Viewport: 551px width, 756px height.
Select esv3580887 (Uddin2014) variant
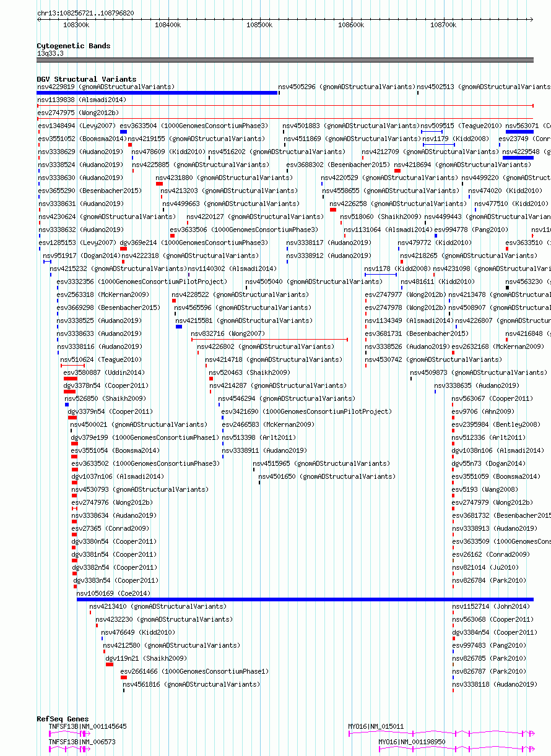coord(104,372)
